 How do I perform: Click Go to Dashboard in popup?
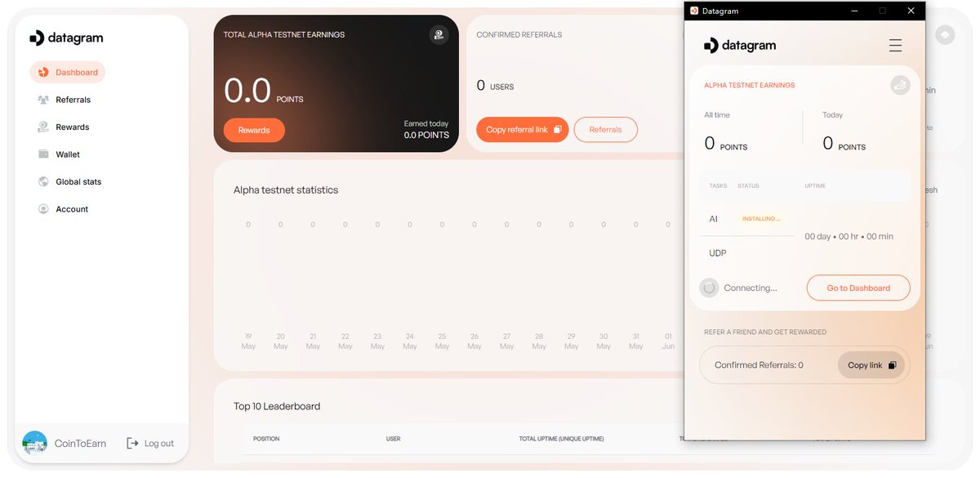click(x=857, y=288)
